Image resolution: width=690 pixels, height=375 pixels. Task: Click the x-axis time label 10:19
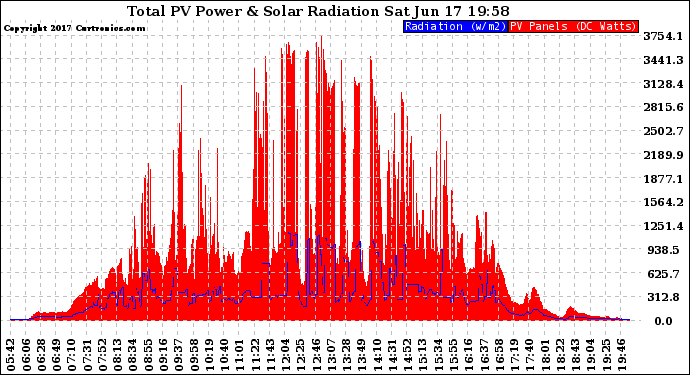209,355
